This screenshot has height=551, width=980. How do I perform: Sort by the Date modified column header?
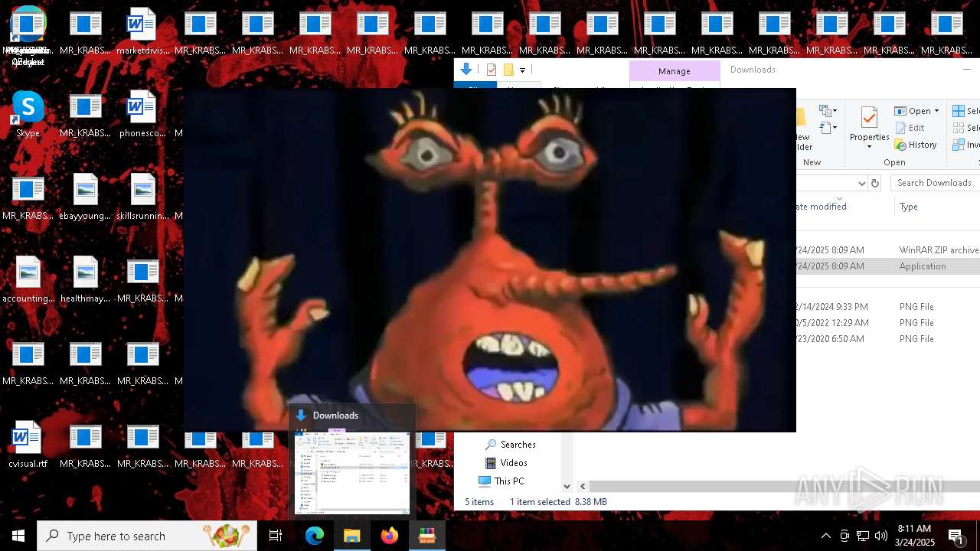click(x=822, y=207)
